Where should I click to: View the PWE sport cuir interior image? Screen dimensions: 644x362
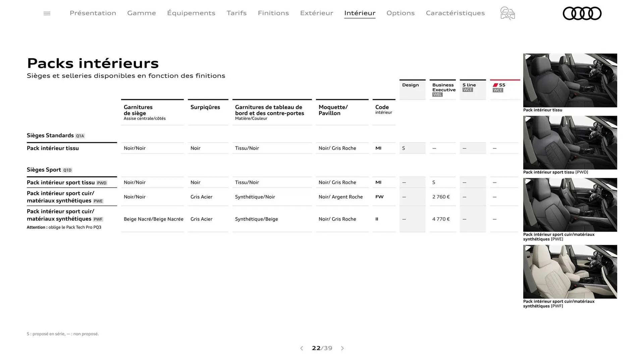pyautogui.click(x=570, y=205)
